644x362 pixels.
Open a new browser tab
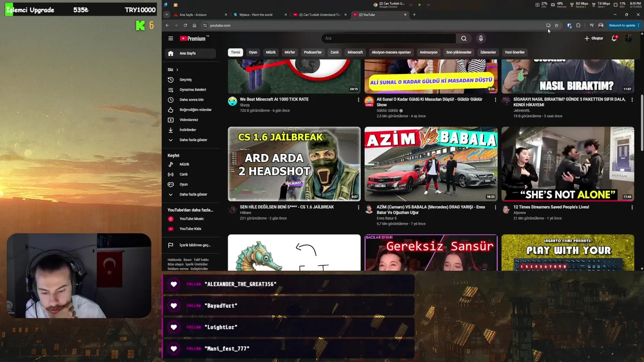[414, 15]
